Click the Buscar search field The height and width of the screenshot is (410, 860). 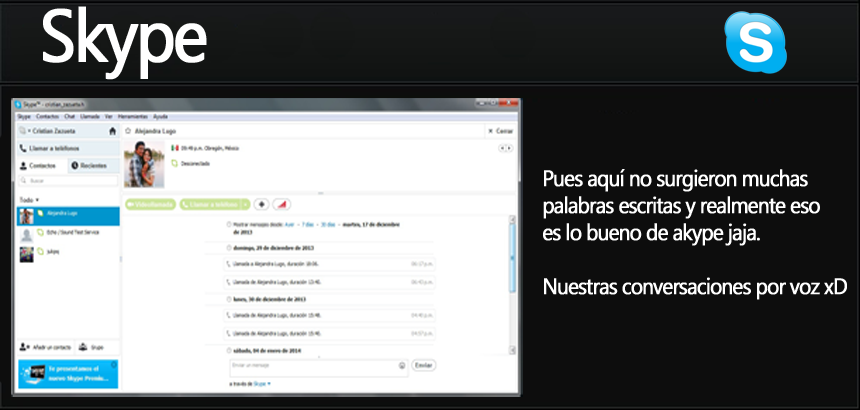[68, 180]
